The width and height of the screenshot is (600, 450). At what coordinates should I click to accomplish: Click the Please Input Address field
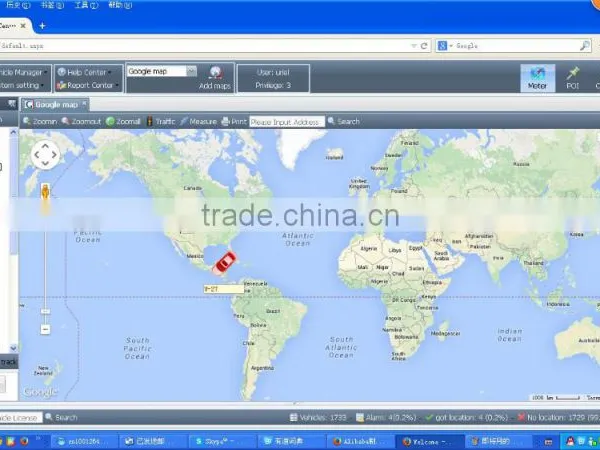[x=287, y=122]
